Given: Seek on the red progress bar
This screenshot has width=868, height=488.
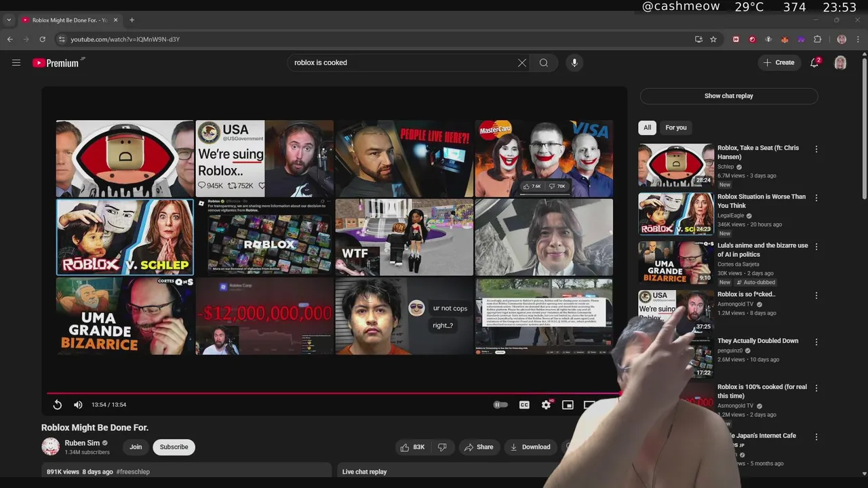Looking at the screenshot, I should [x=332, y=392].
